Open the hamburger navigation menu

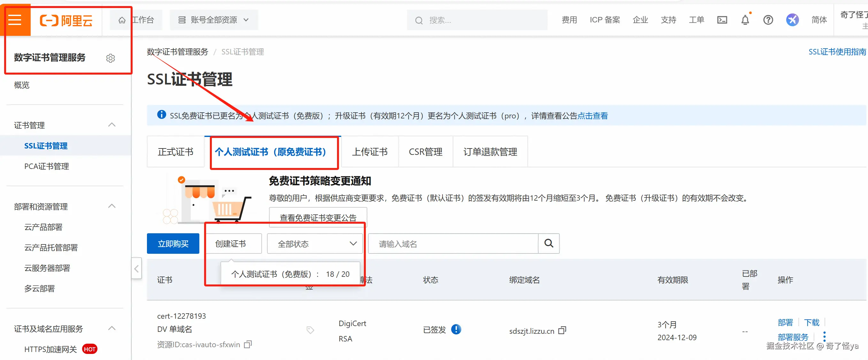click(15, 20)
